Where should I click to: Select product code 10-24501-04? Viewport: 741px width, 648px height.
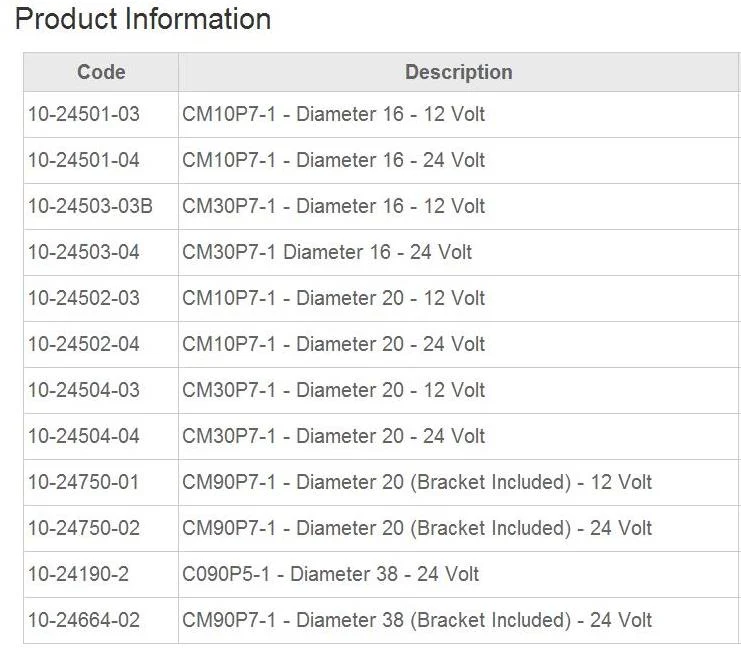click(x=84, y=160)
